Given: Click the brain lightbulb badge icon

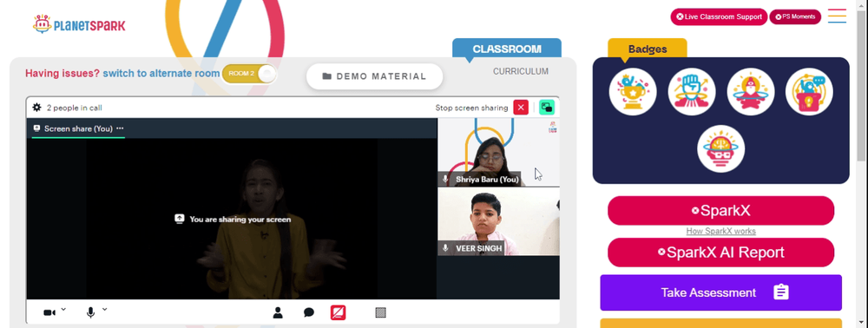Looking at the screenshot, I should tap(720, 148).
